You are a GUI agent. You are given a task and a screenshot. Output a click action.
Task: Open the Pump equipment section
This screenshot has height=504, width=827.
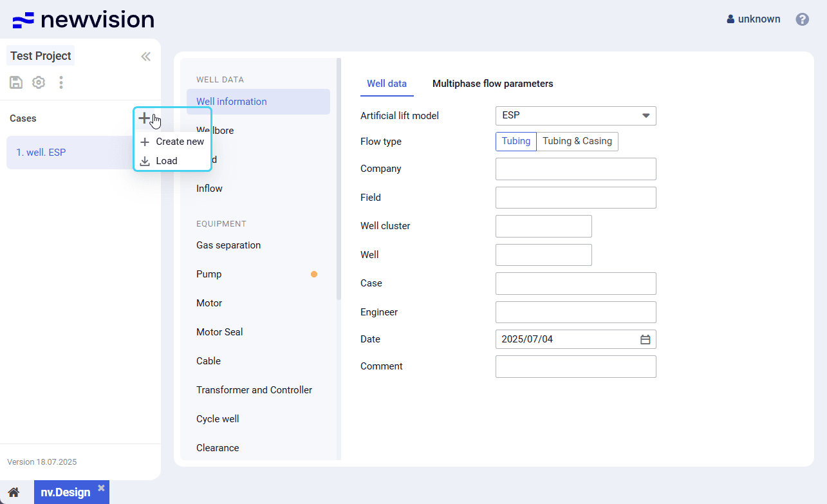click(209, 274)
